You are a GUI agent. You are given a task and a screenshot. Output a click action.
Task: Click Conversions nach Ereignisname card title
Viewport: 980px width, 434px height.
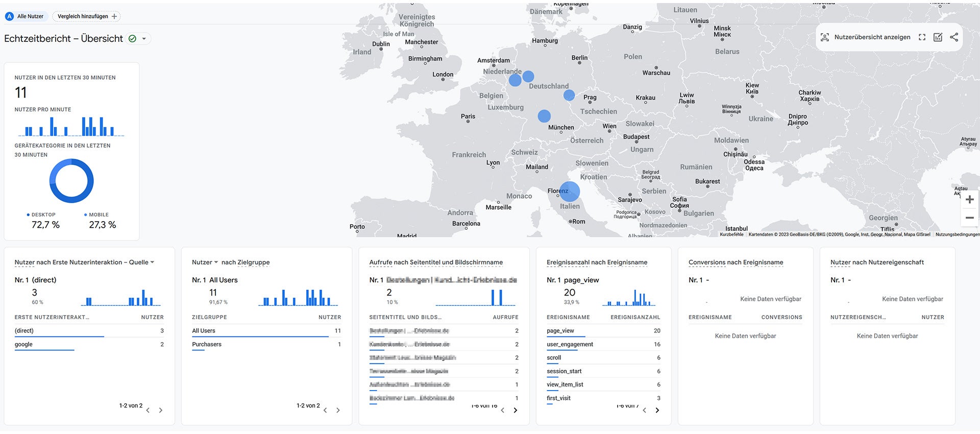coord(736,262)
